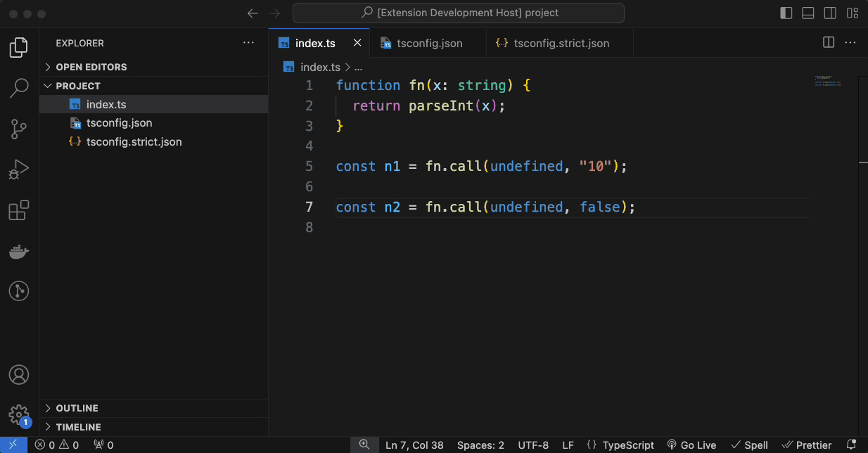Toggle secondary side bar visibility
This screenshot has height=453, width=868.
pos(830,13)
